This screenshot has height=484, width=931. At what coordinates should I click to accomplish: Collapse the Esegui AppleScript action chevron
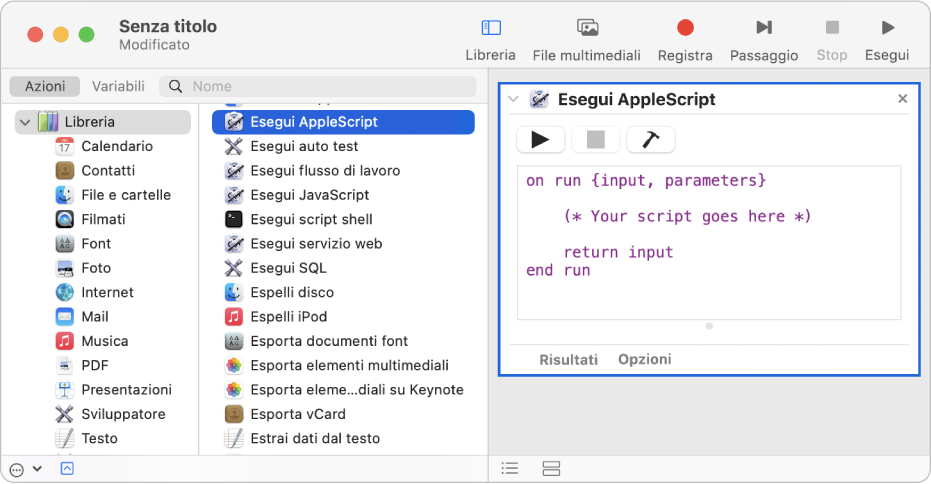pos(514,99)
